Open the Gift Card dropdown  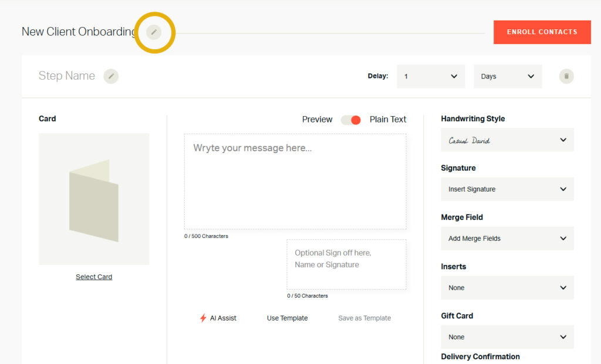507,337
